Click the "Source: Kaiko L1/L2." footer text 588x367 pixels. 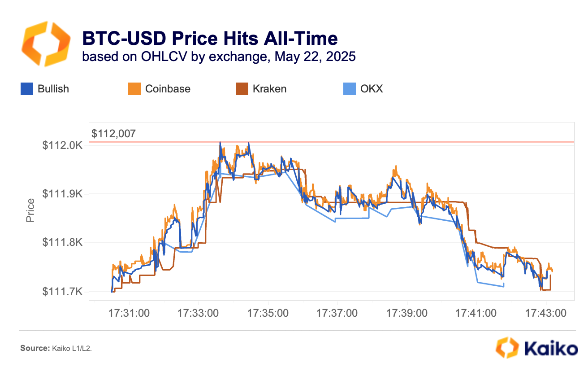pos(56,348)
